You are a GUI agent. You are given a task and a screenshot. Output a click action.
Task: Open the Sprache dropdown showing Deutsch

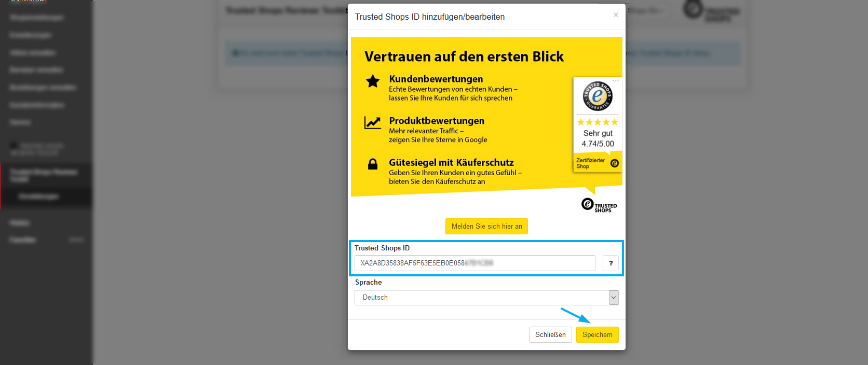tap(486, 298)
